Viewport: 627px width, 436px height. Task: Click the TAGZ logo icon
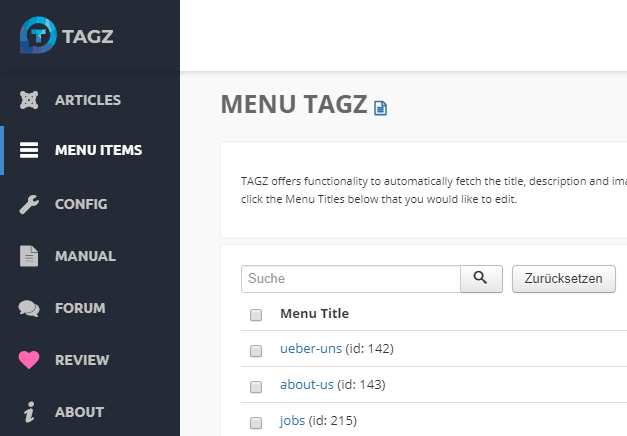pyautogui.click(x=37, y=34)
